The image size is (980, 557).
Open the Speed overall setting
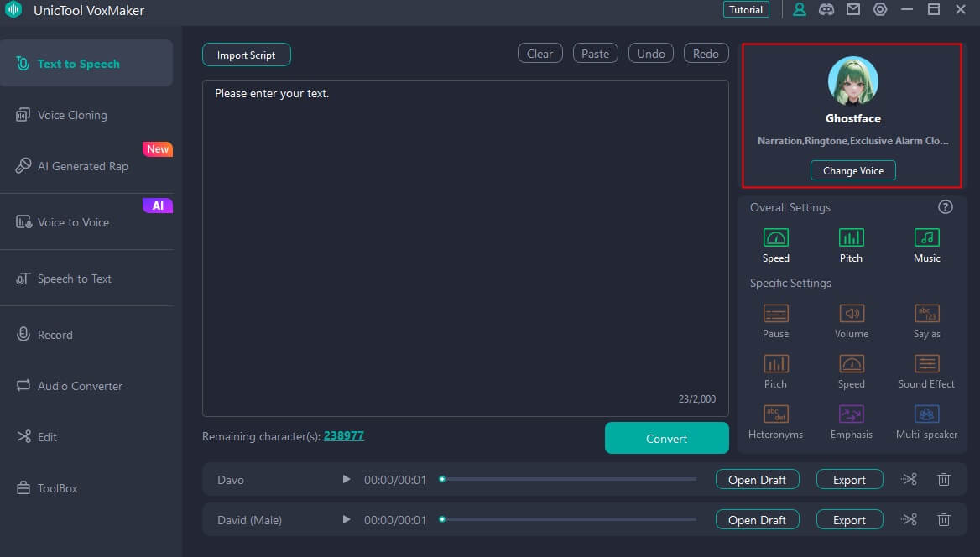(x=775, y=245)
